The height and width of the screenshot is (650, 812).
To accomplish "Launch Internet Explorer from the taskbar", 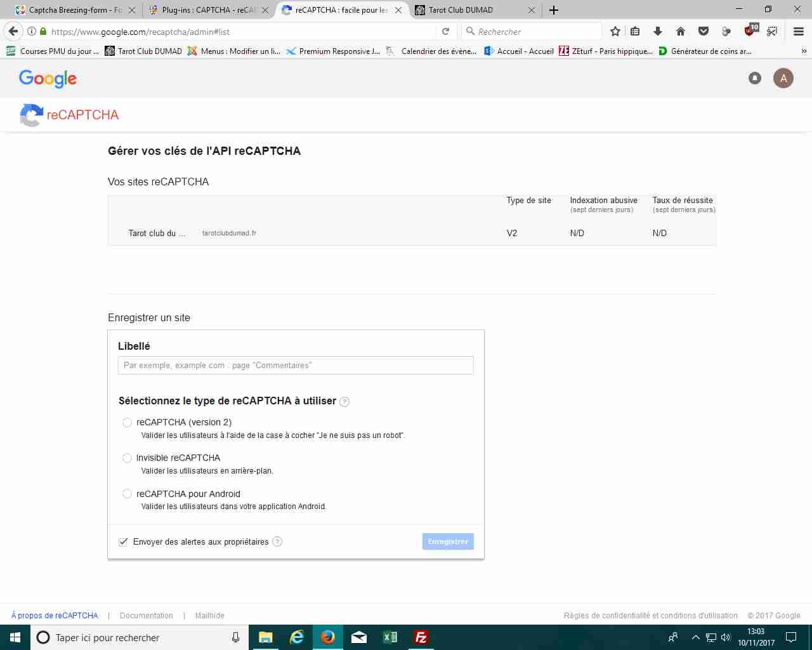I will point(297,637).
